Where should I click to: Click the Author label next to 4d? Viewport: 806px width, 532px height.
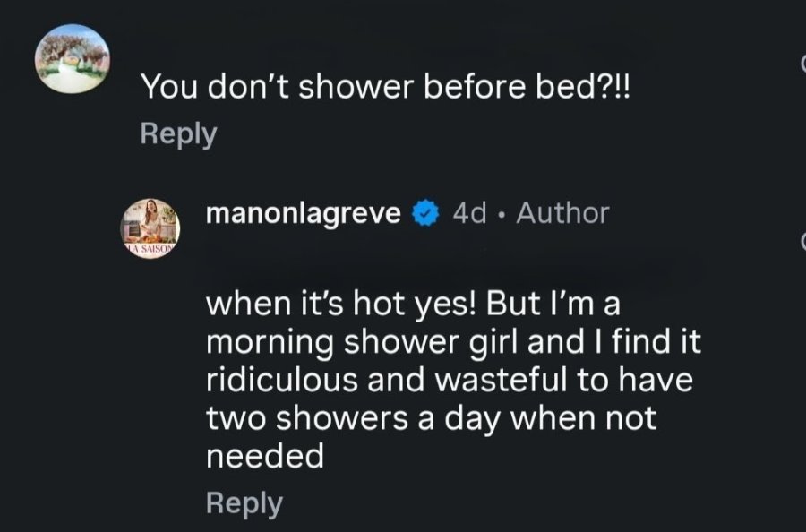tap(562, 213)
